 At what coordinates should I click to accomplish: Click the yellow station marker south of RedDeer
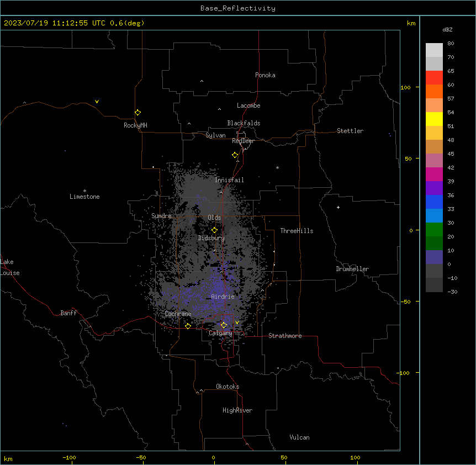coord(235,155)
